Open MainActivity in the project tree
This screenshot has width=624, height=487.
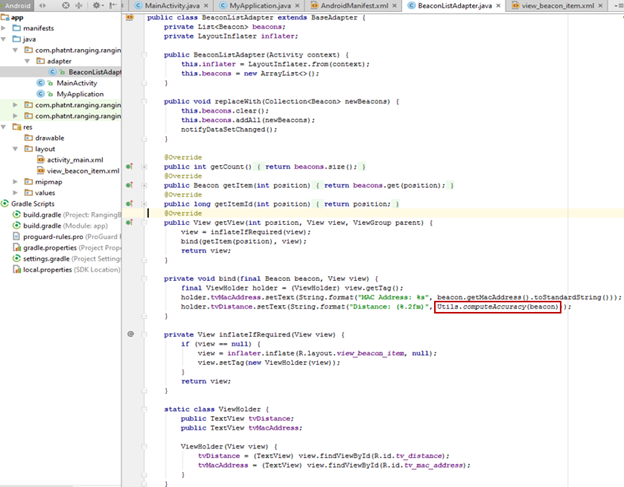(77, 83)
